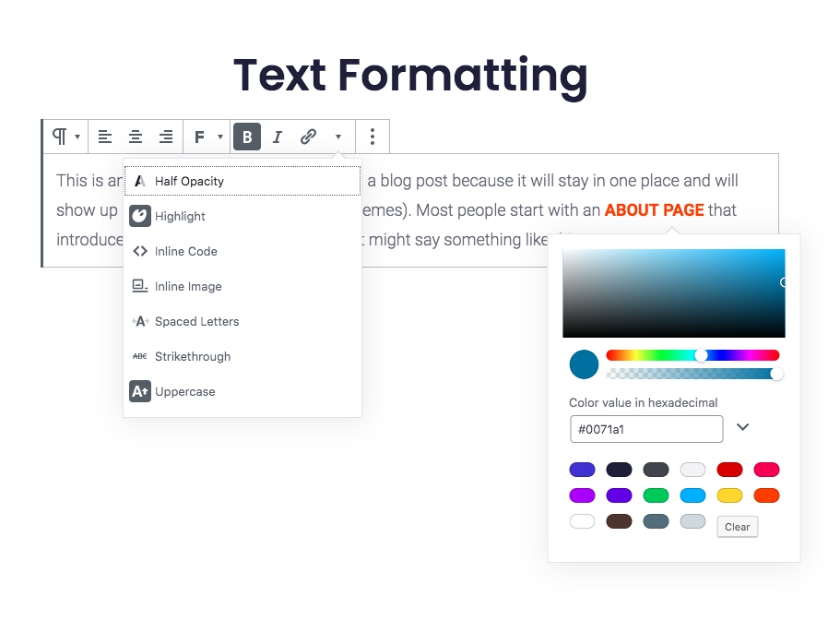Click the highlighted ABOUT PAGE text
Viewport: 840px width, 620px height.
(x=654, y=210)
